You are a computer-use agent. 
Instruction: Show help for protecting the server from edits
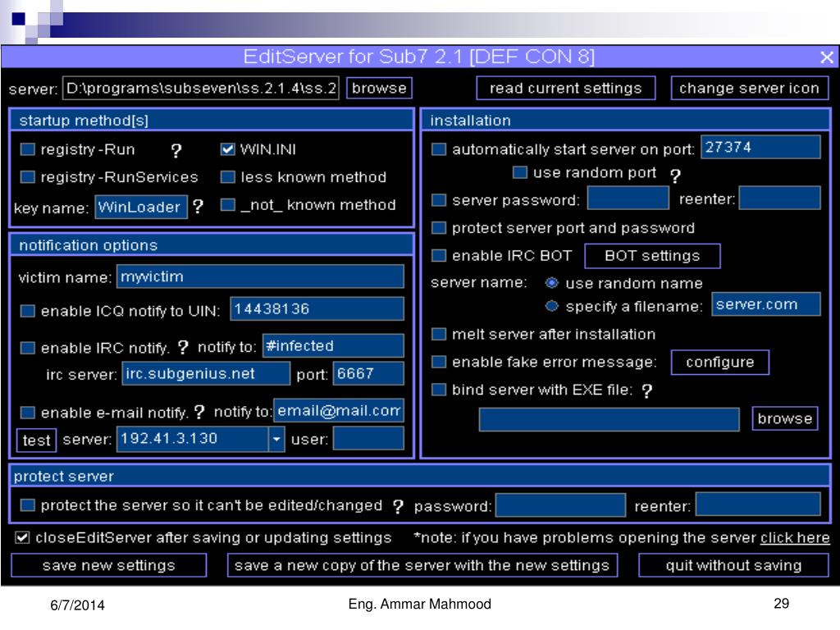(x=398, y=506)
